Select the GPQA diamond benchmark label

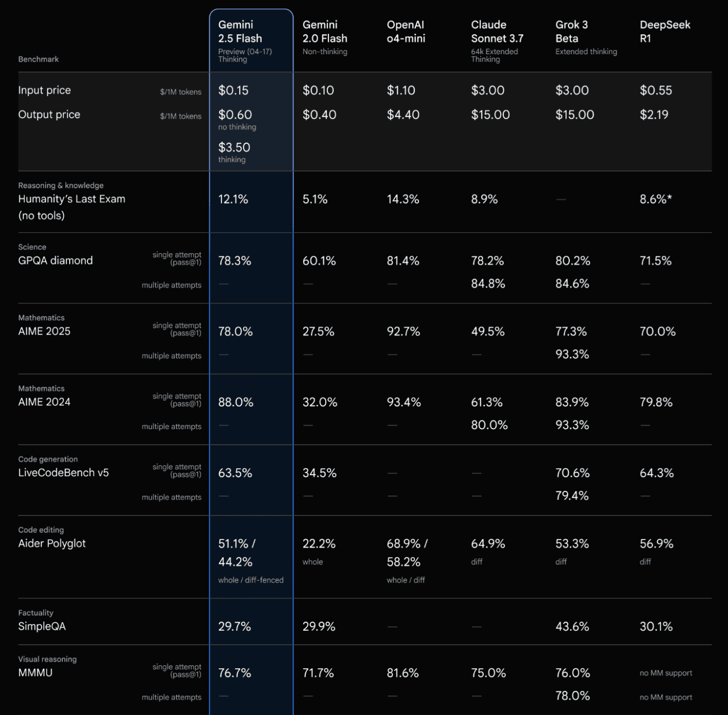55,261
